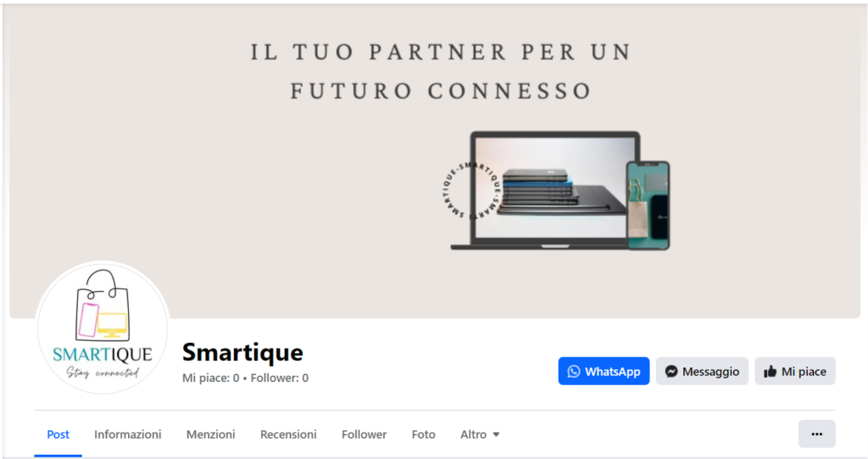Open the Follower tab

(x=364, y=434)
